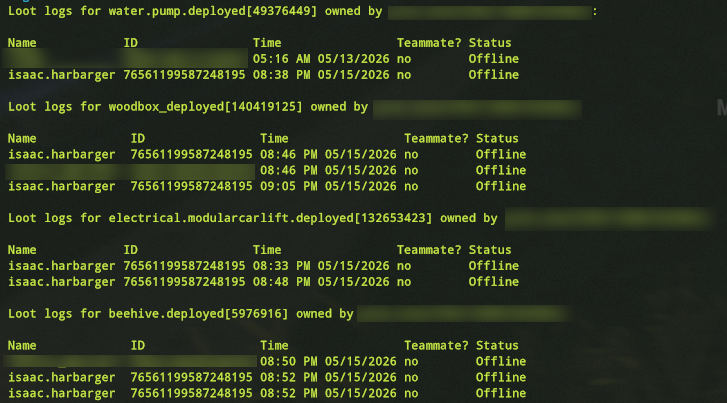Image resolution: width=727 pixels, height=403 pixels.
Task: Select the 09:05 PM 05/15/2026 woodbox entry time
Action: [328, 186]
